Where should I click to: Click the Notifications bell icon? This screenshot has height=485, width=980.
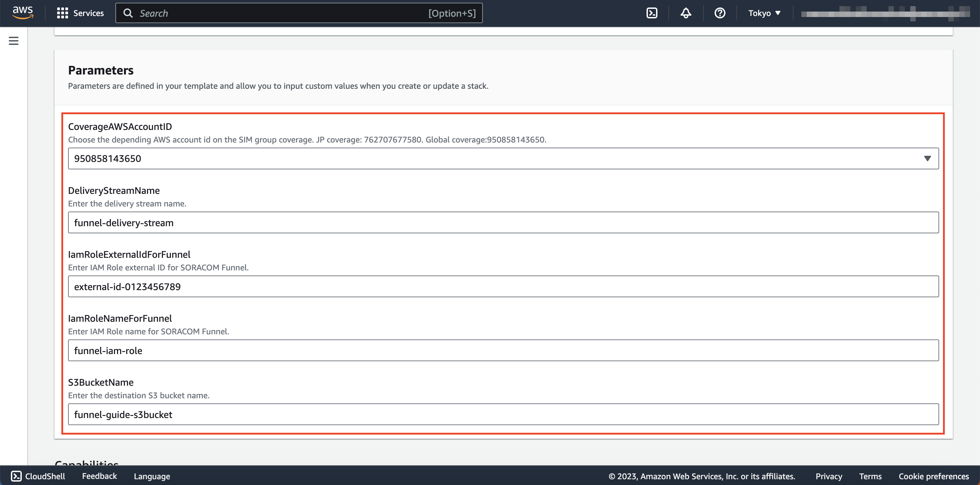686,13
